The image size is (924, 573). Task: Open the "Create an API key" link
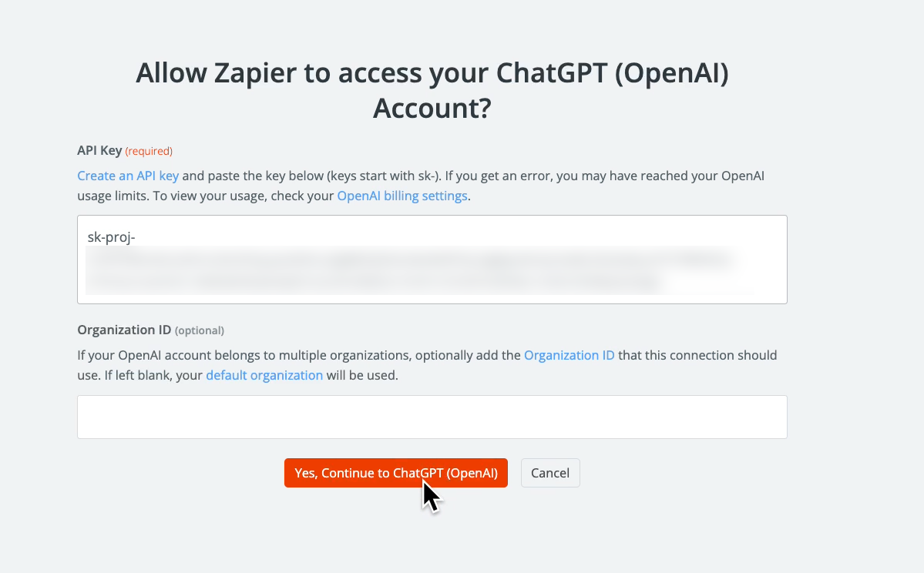click(127, 175)
